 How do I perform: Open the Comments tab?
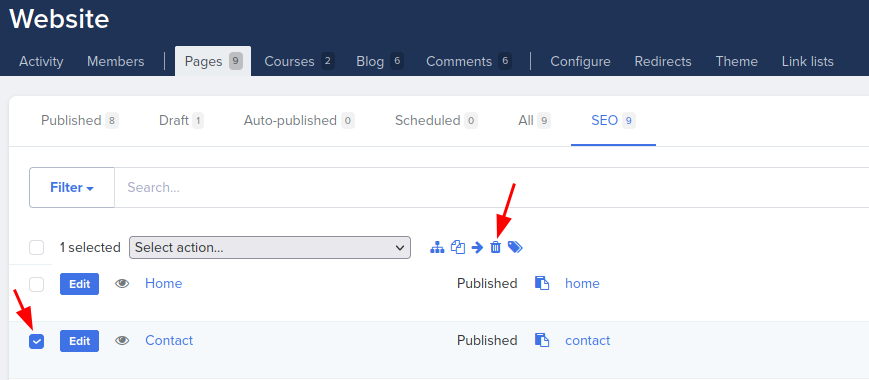point(468,61)
